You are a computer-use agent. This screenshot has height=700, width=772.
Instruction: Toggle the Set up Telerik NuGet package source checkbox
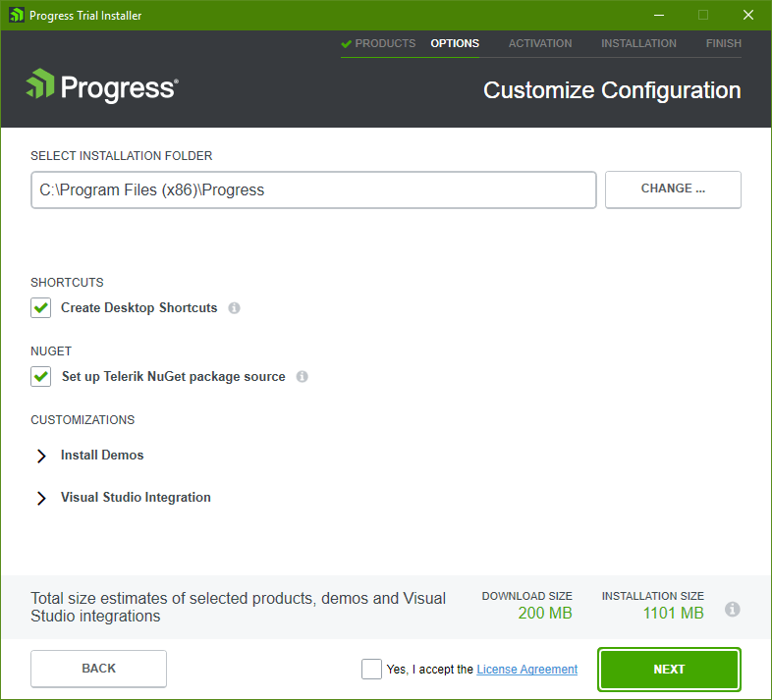pos(41,377)
